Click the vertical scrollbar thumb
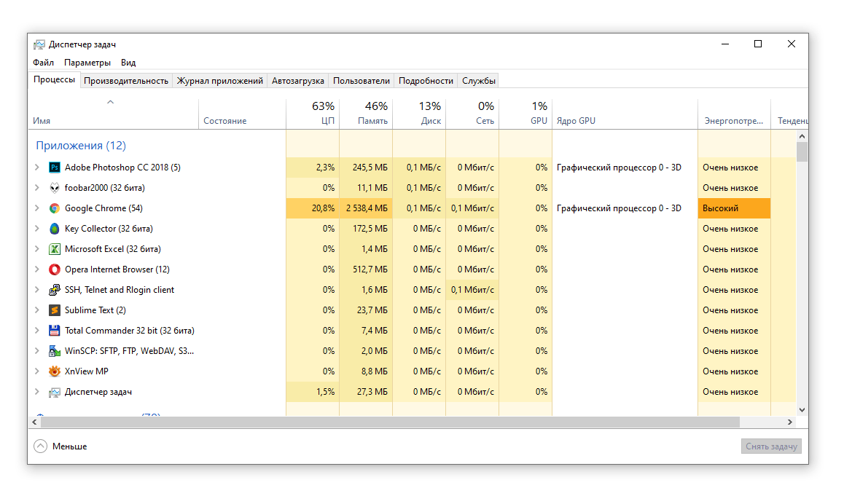Image resolution: width=844 pixels, height=504 pixels. [802, 151]
